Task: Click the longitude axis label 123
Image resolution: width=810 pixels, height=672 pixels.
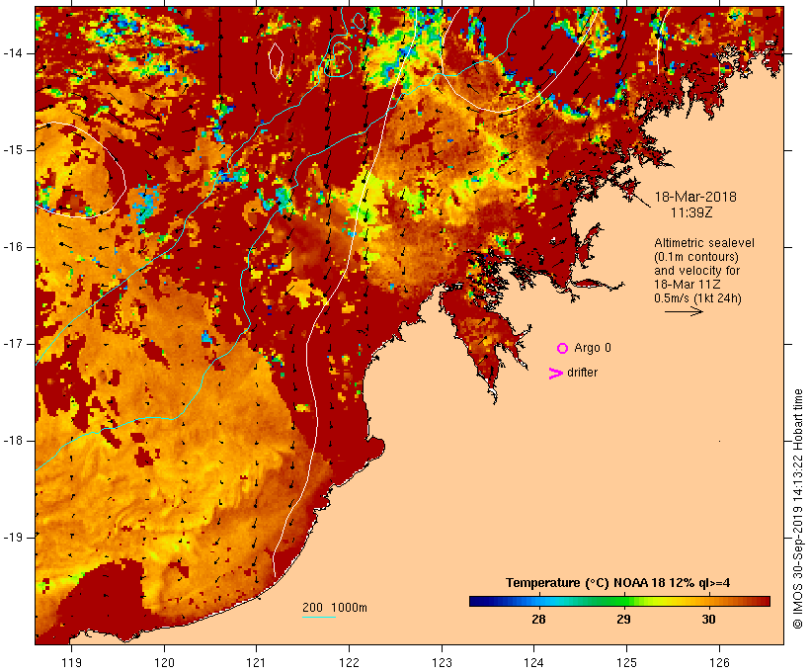Action: 442,663
